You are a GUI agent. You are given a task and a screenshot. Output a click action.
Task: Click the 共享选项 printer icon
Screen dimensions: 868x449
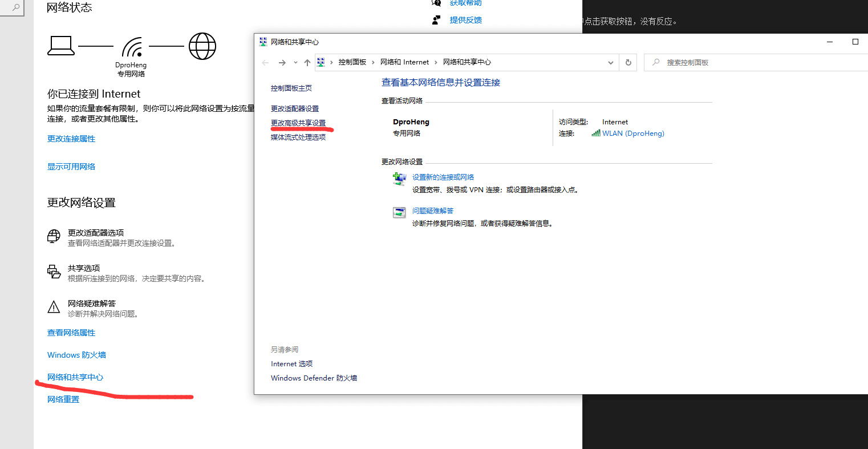[x=54, y=272]
